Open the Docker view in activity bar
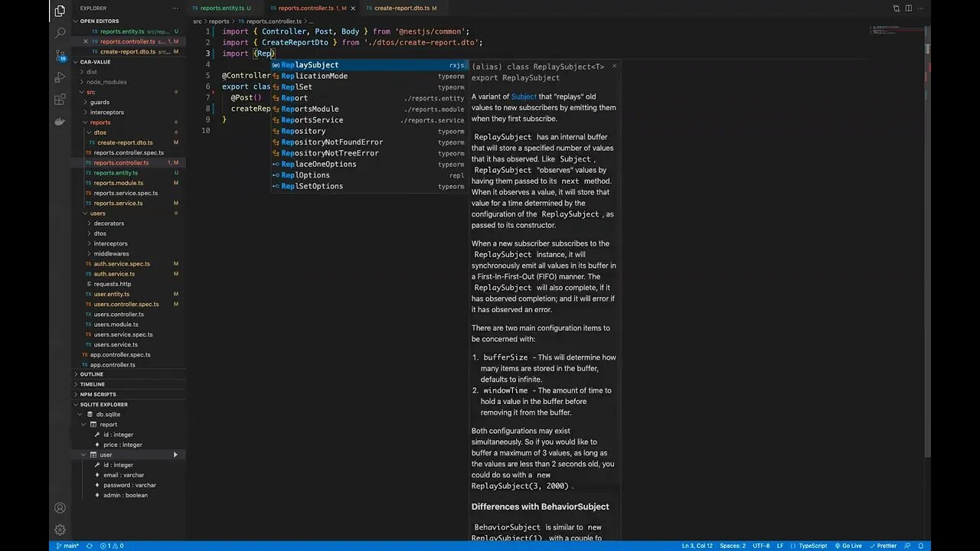Viewport: 980px width, 551px height. click(x=60, y=122)
